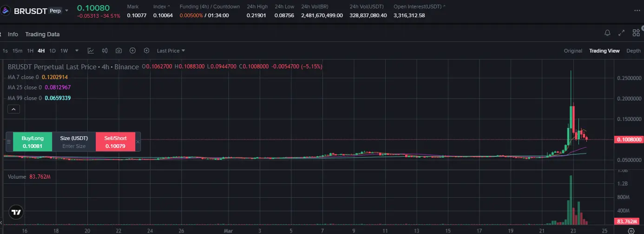Click the Sell/Short button at 0.10079

(115, 142)
